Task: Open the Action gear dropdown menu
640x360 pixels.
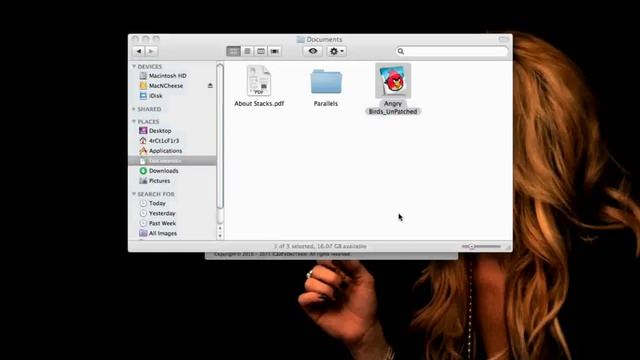Action: click(x=337, y=51)
